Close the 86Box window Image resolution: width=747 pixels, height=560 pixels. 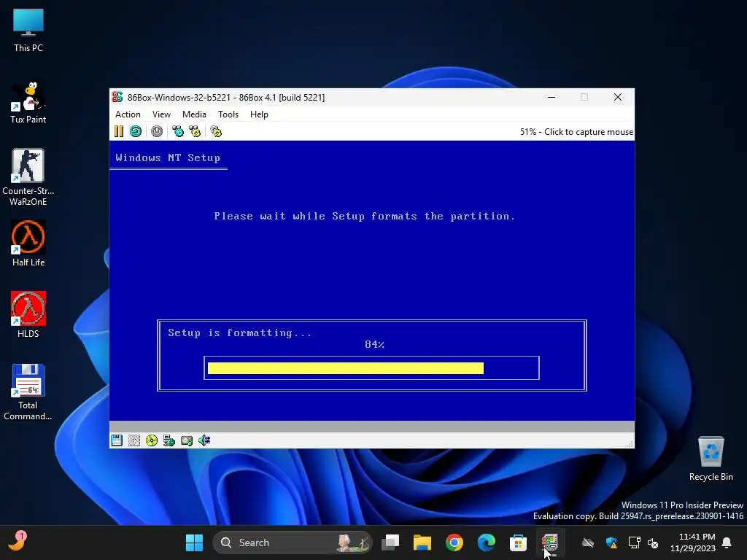pos(618,97)
